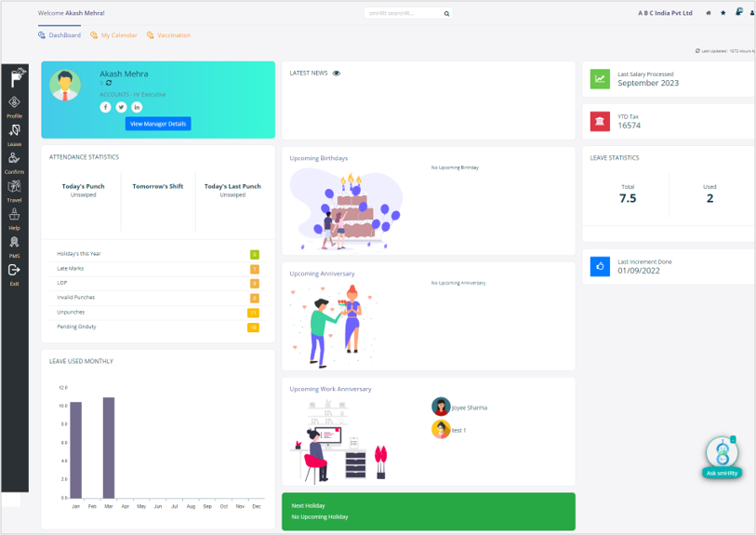Click the star favorites icon

click(723, 13)
